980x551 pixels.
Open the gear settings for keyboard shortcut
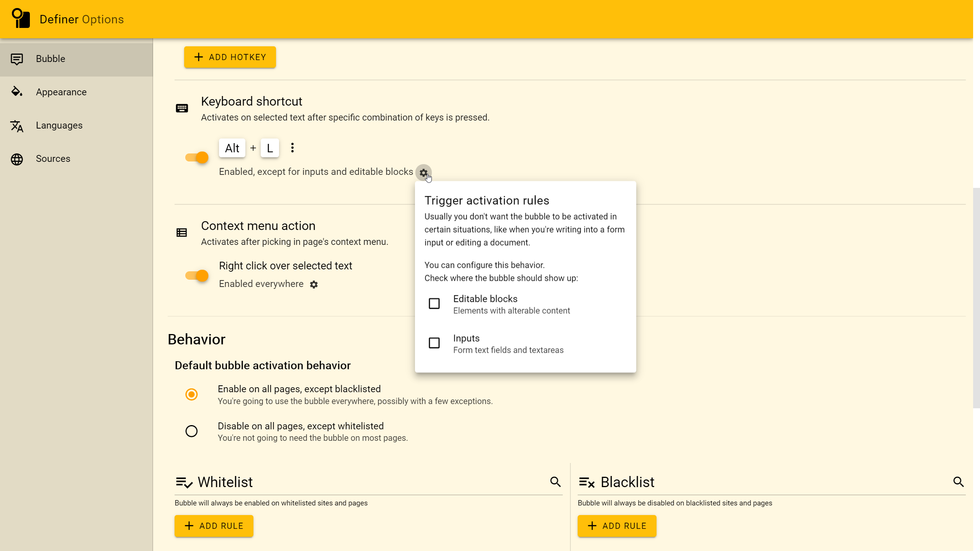[x=423, y=173]
